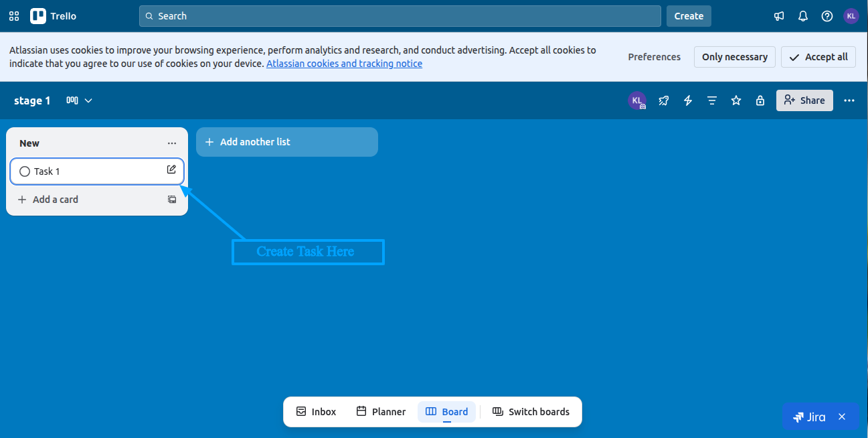868x438 pixels.
Task: Open the notifications bell
Action: 803,16
